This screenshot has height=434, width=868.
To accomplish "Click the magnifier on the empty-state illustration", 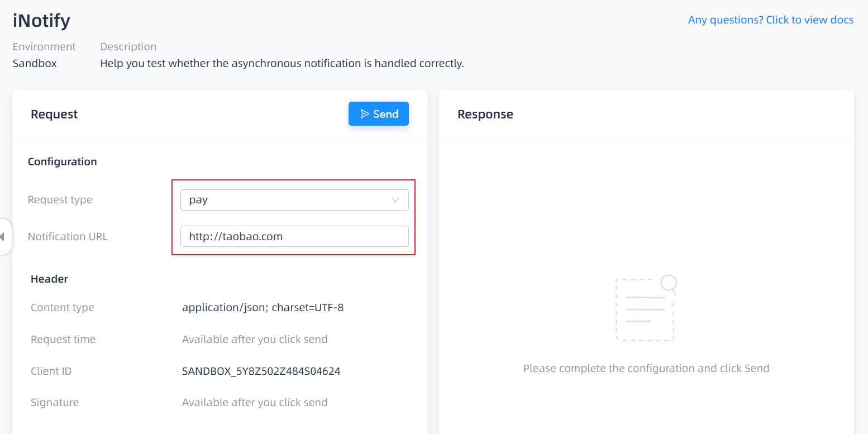I will 669,284.
